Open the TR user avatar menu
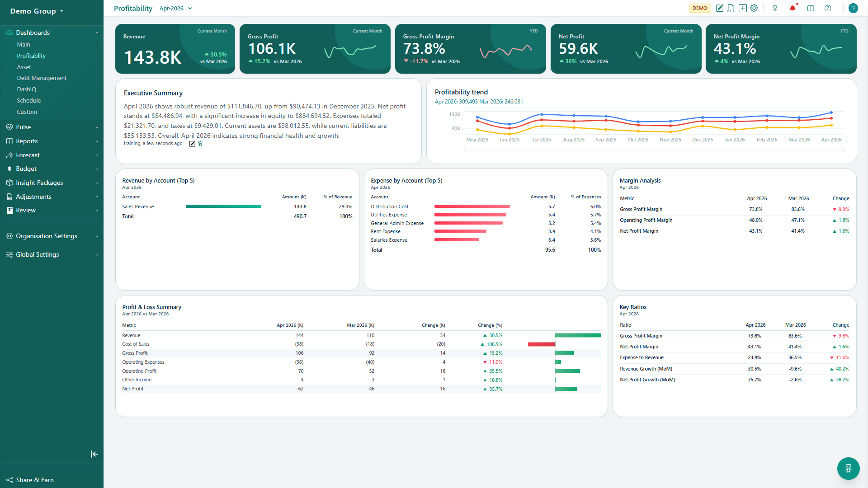Viewport: 868px width, 488px height. pos(853,8)
